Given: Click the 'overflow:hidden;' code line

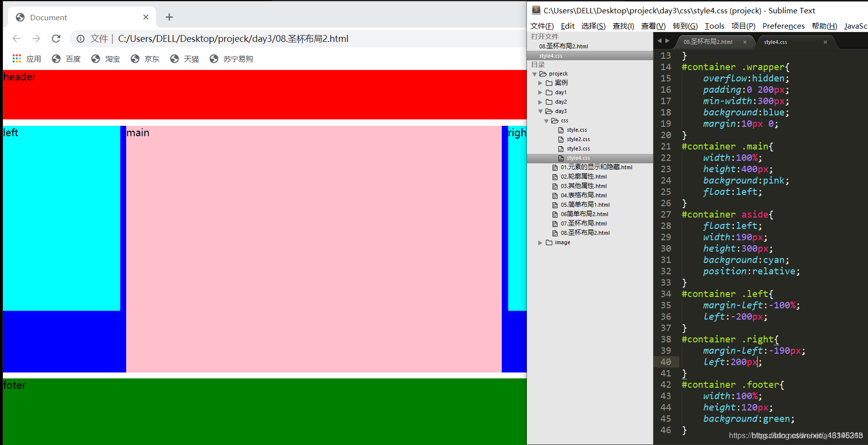Looking at the screenshot, I should tap(746, 78).
